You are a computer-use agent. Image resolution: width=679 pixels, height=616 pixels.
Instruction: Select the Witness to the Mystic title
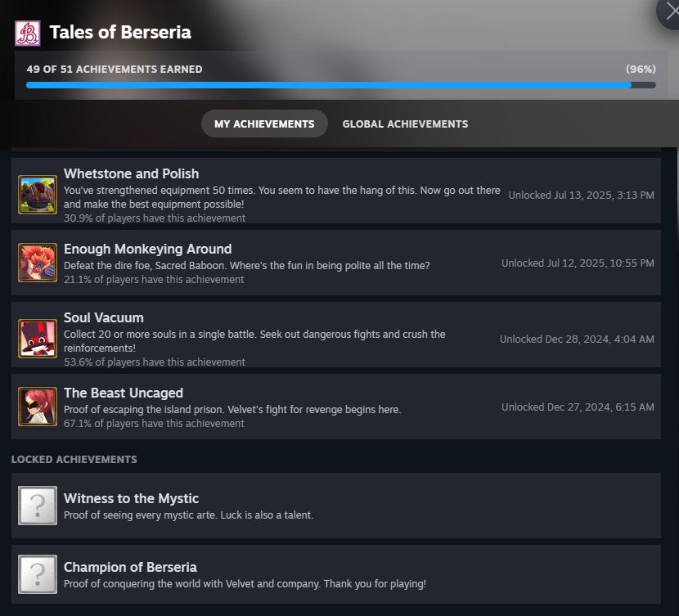coord(131,498)
